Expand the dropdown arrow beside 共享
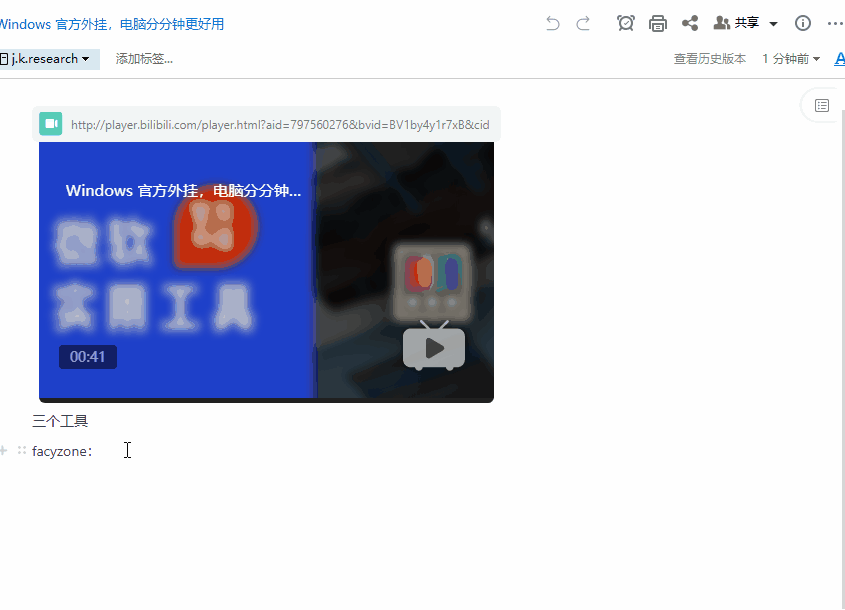Image resolution: width=845 pixels, height=610 pixels. click(773, 24)
